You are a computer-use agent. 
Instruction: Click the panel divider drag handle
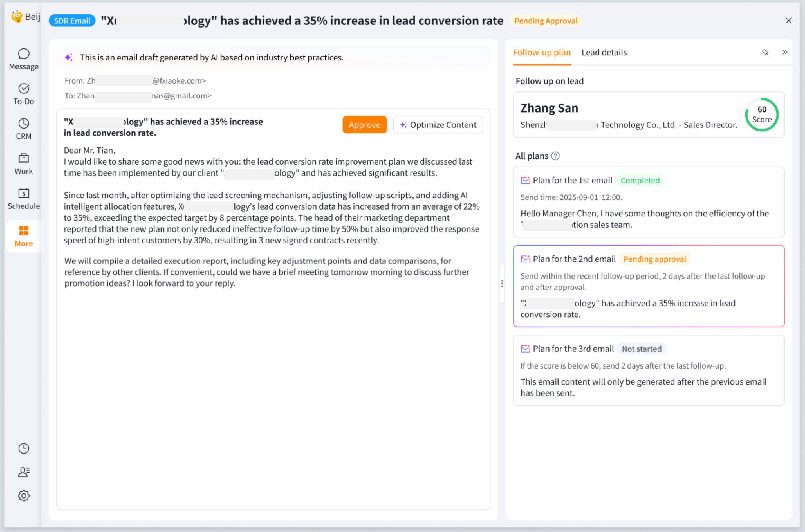click(502, 283)
